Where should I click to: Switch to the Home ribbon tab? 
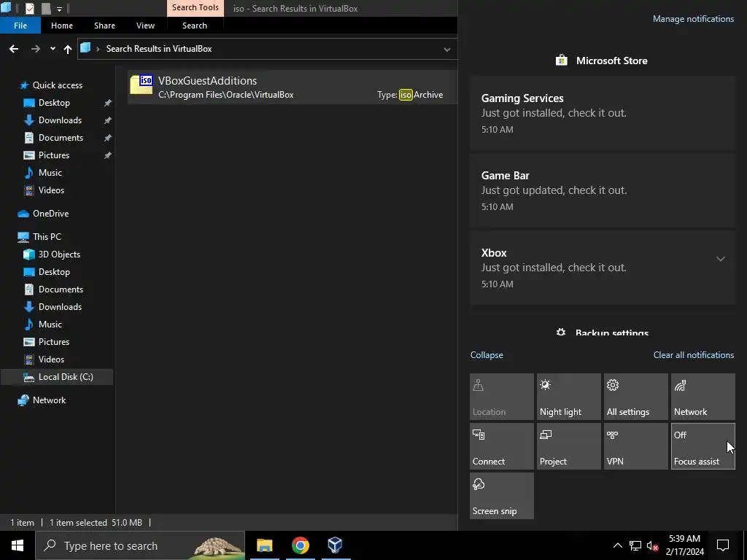(x=62, y=26)
